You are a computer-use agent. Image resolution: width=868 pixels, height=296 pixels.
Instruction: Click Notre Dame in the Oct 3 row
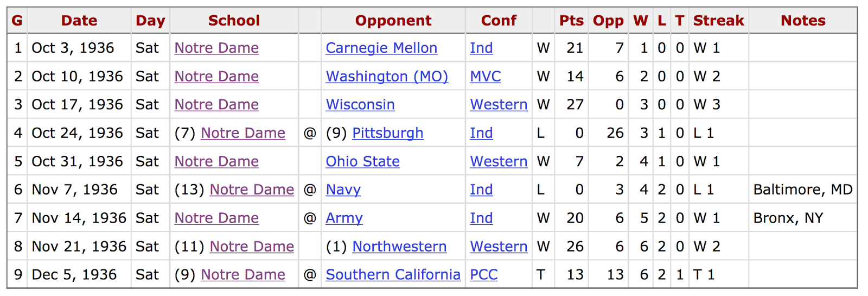click(x=216, y=48)
